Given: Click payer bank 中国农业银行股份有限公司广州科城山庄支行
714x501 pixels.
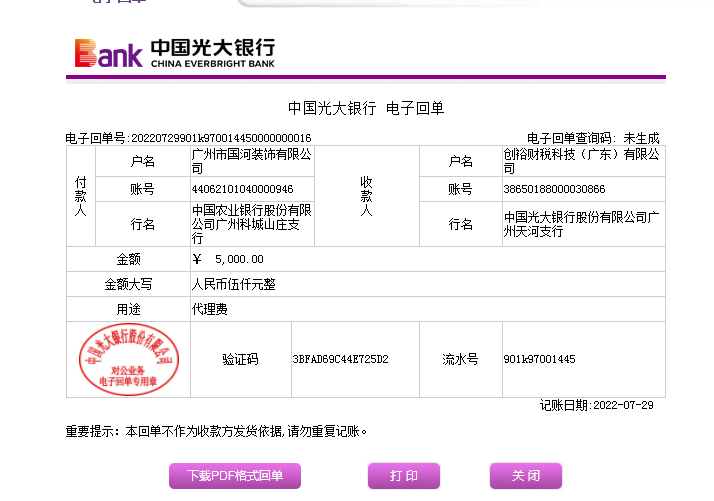Looking at the screenshot, I should pos(252,224).
